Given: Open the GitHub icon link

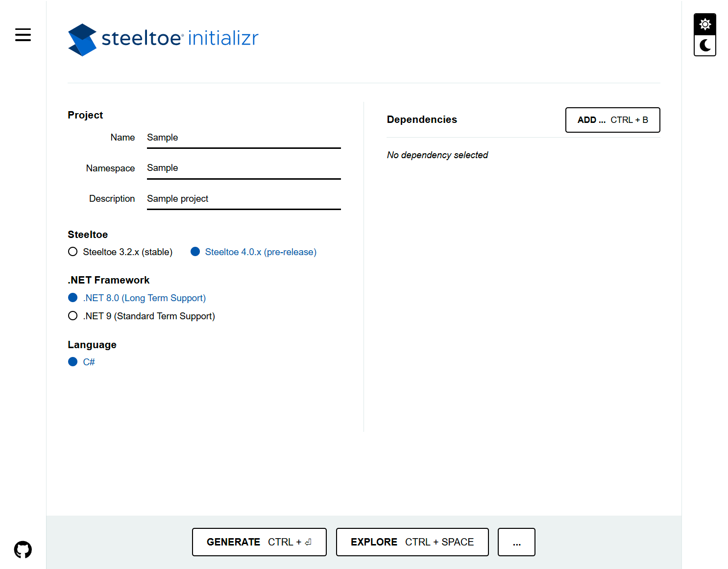Looking at the screenshot, I should coord(23,549).
